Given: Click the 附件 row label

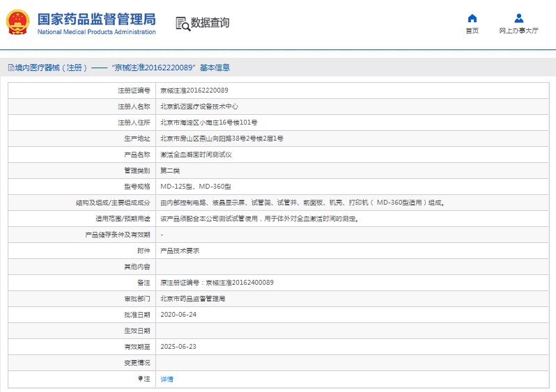Looking at the screenshot, I should point(144,251).
